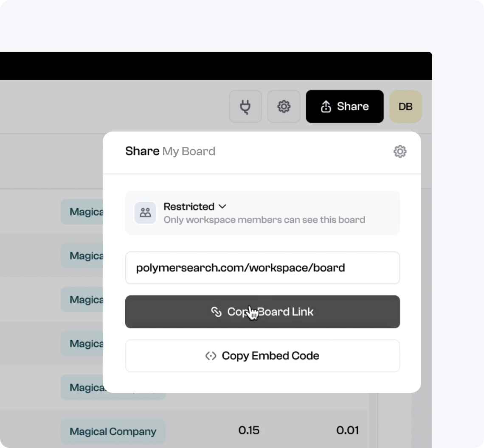This screenshot has height=448, width=484.
Task: Click the 'Share My Board' popup title
Action: 170,151
